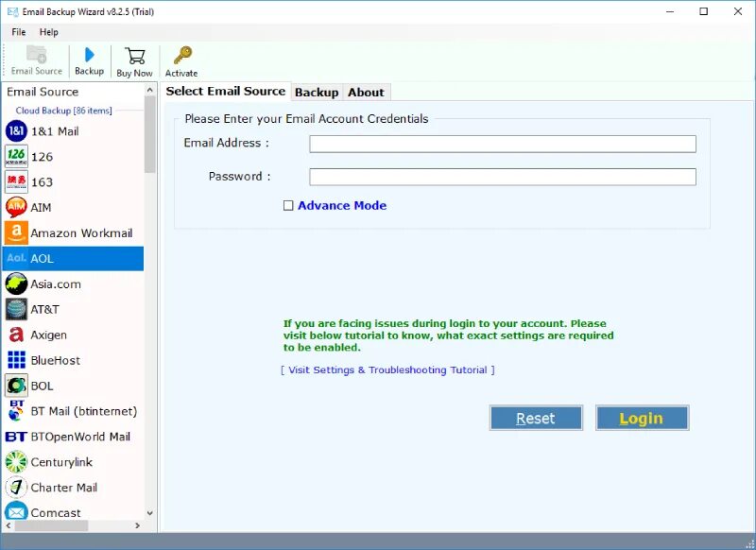Click the source list scroll-down arrow
The width and height of the screenshot is (756, 550).
(150, 513)
